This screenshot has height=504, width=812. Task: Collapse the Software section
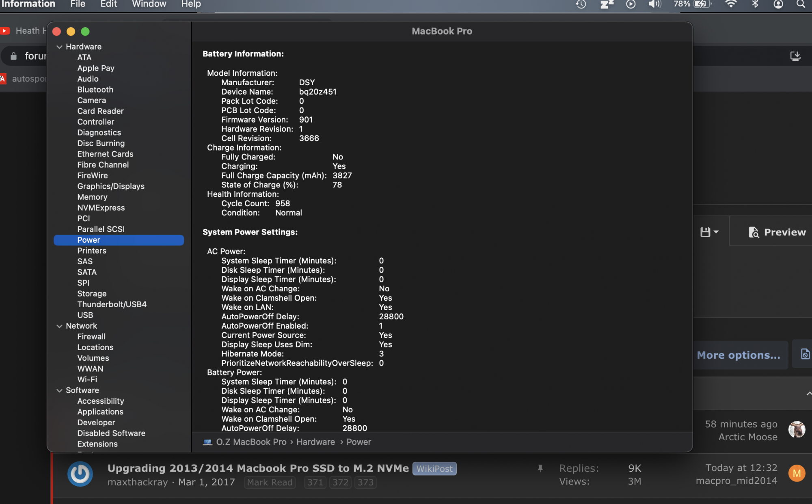[x=59, y=390]
